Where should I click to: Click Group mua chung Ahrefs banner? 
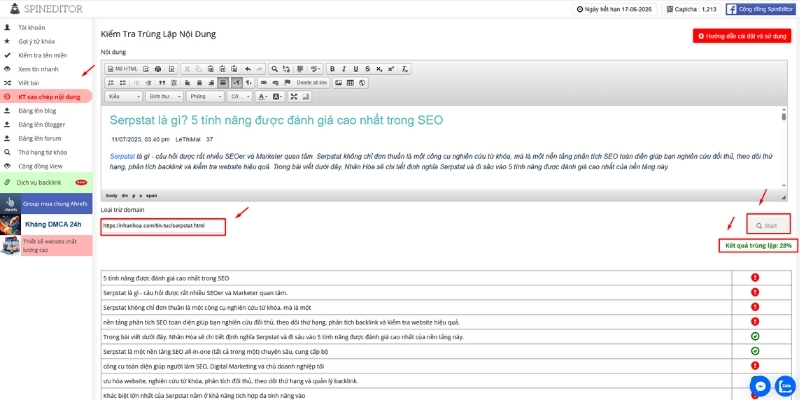tap(46, 204)
